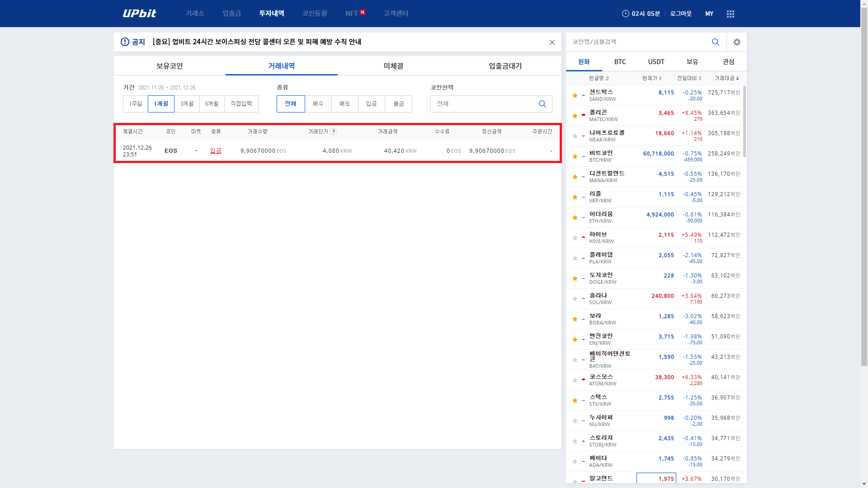Click the 코인명/심볼검색 input field
The image size is (868, 488).
coord(637,42)
